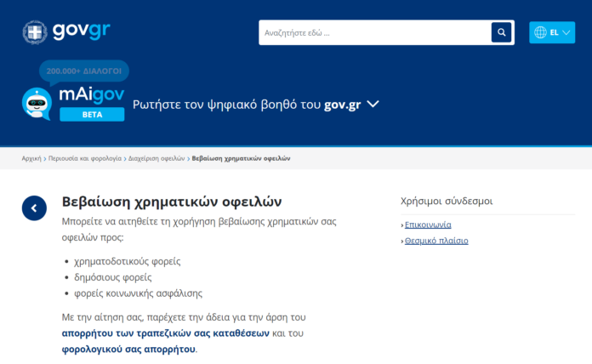Screen dimensions: 592x364
Task: Click the mAigov BETA badge
Action: coord(92,115)
